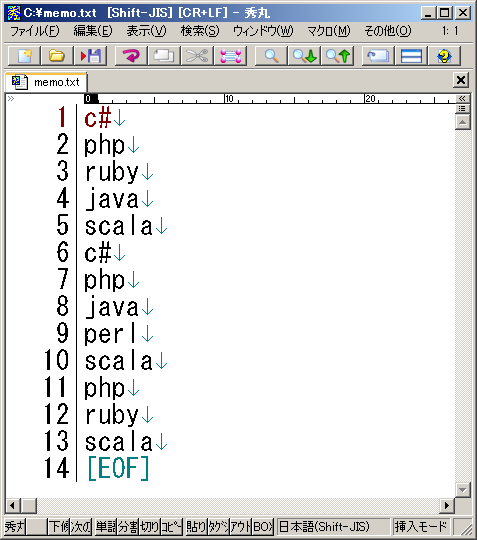Click the pink-dotted lines toolbar icon
The image size is (477, 540).
pos(230,56)
